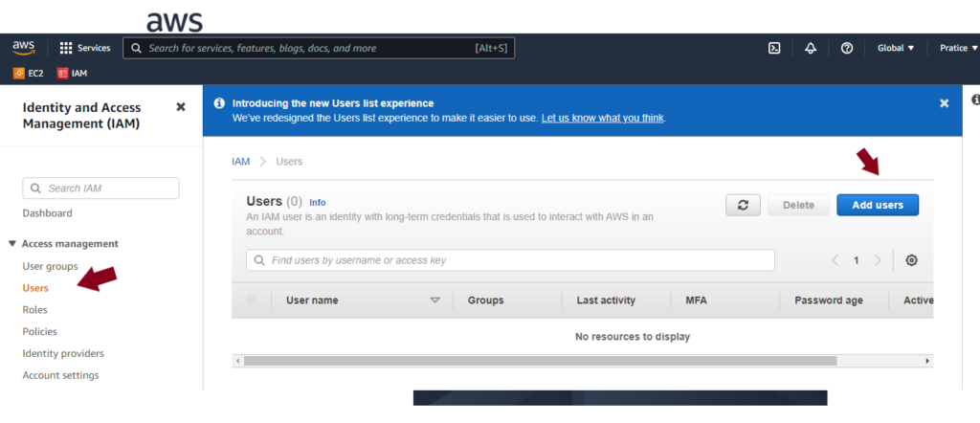This screenshot has width=980, height=423.
Task: Click the AWS logo home icon
Action: coord(23,48)
